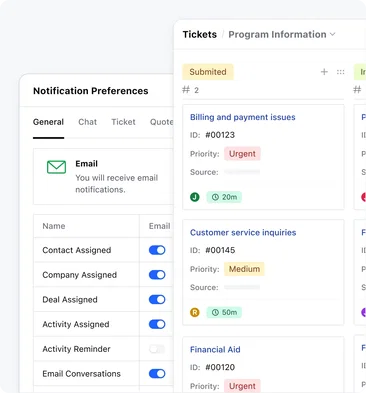Open the Quote tab
Screen dimensions: 366x393
pos(161,122)
